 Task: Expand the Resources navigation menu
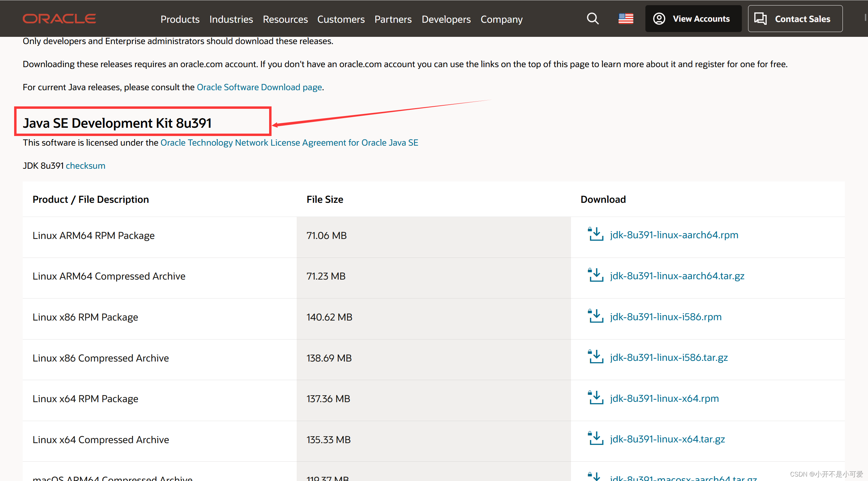285,19
